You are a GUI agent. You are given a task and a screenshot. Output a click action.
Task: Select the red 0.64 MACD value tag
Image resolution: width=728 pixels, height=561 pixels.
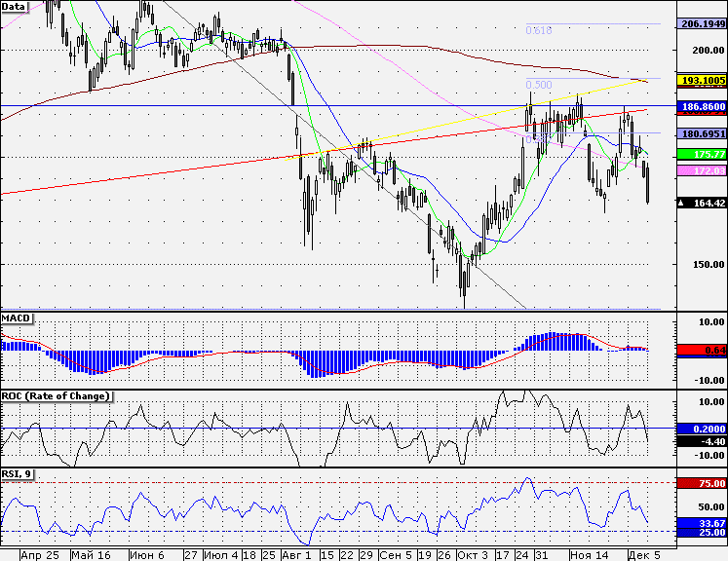pyautogui.click(x=702, y=350)
